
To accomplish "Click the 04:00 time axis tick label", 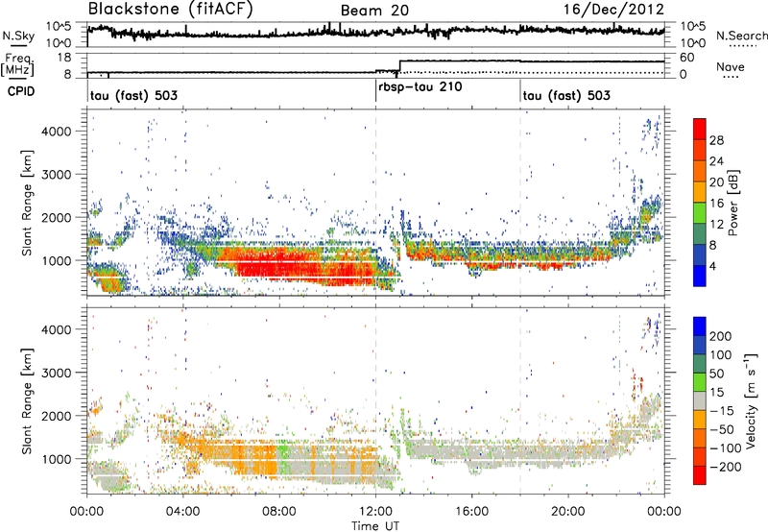I will pyautogui.click(x=182, y=512).
